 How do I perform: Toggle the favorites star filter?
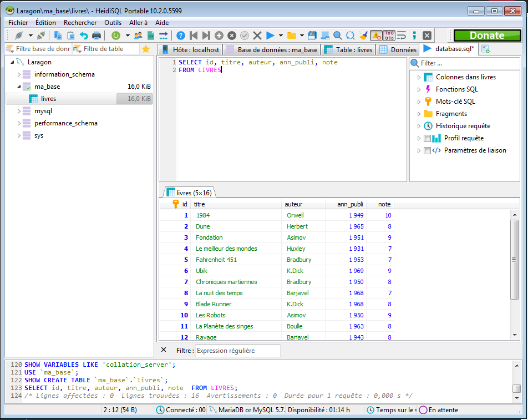[146, 49]
